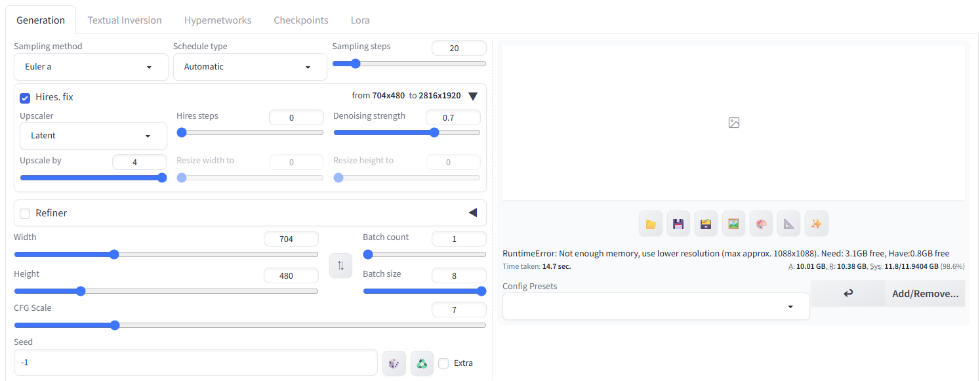
Task: Reuse last seed with recycle icon
Action: 422,363
